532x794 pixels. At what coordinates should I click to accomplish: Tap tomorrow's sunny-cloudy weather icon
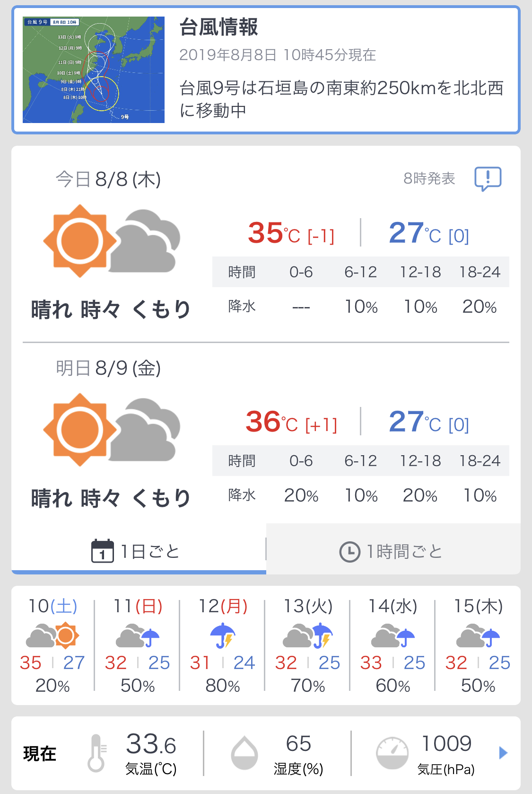click(x=112, y=430)
